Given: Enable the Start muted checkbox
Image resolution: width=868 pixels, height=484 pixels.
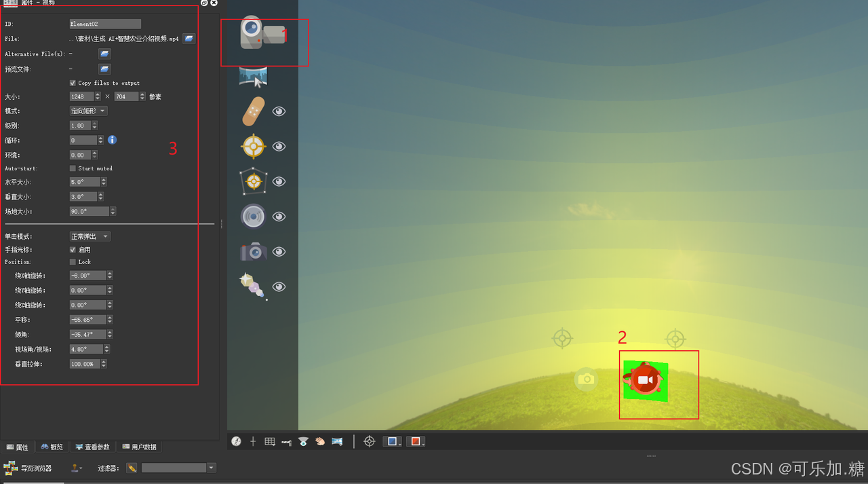Looking at the screenshot, I should pyautogui.click(x=73, y=168).
